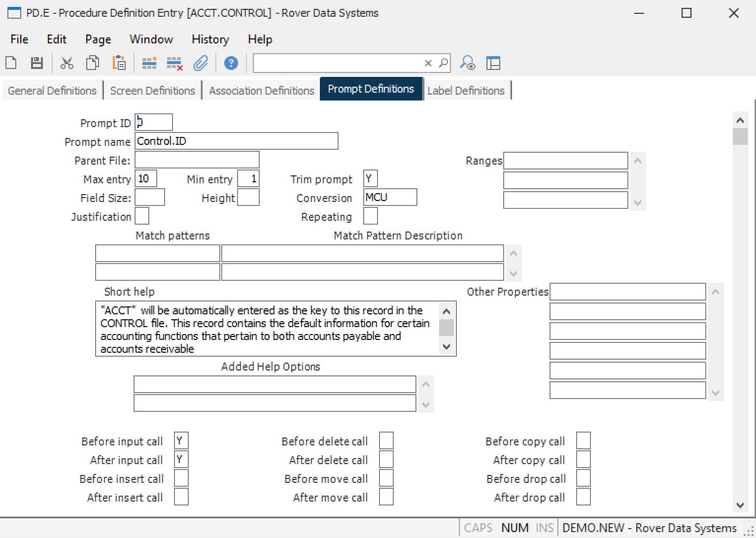756x538 pixels.
Task: Click the Delete row toolbar icon
Action: coord(174,63)
